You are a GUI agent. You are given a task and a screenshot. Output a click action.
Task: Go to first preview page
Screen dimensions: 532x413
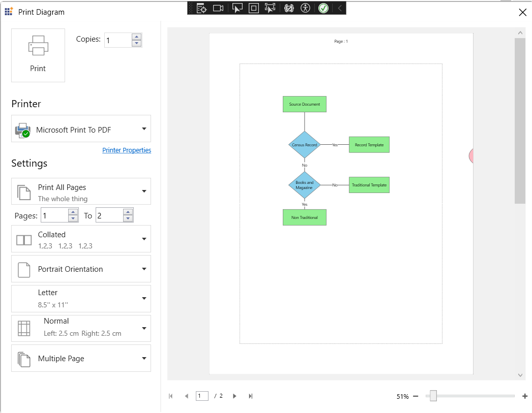pyautogui.click(x=171, y=396)
